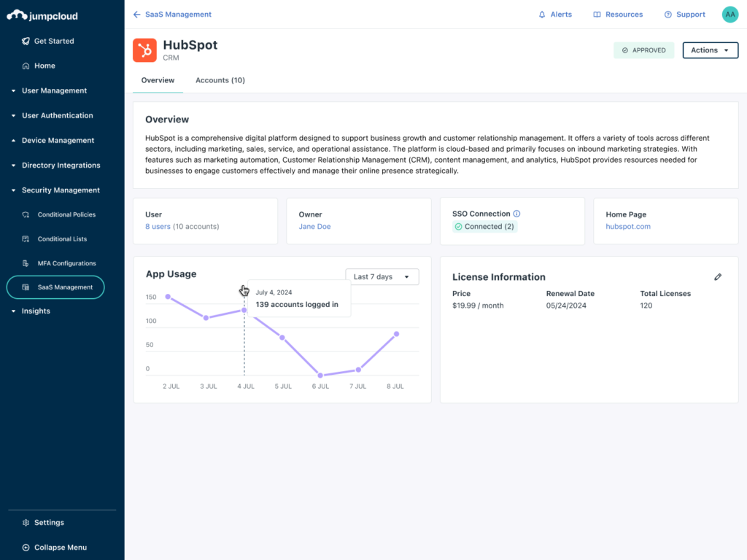
Task: Open Insights from the sidebar
Action: 34,311
